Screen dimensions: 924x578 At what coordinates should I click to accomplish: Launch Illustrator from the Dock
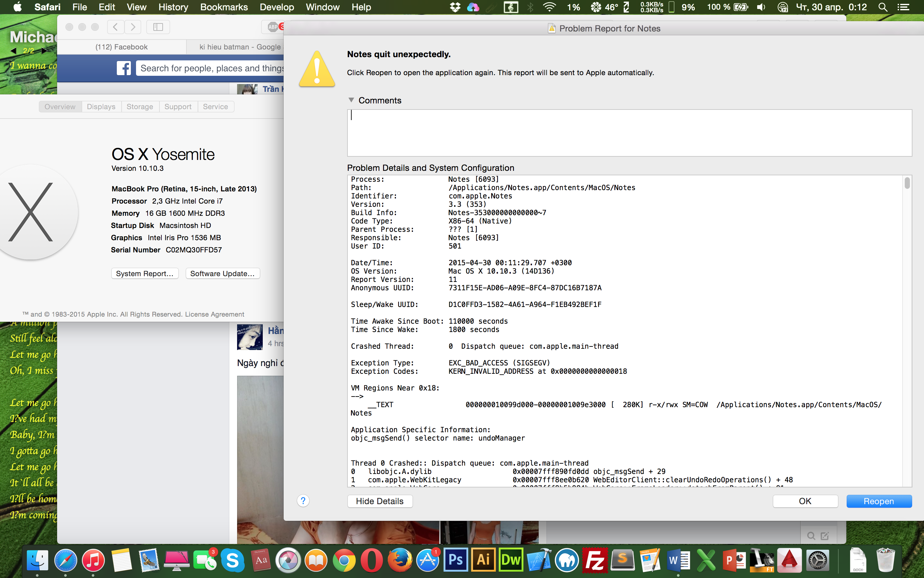click(x=483, y=560)
